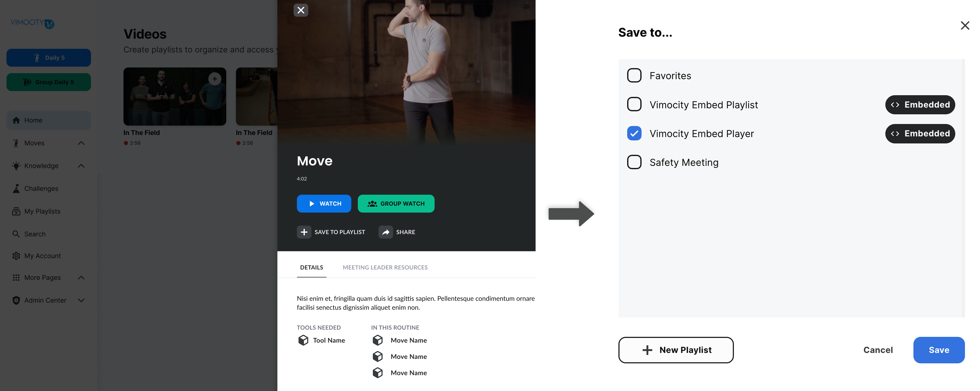Image resolution: width=980 pixels, height=391 pixels.
Task: Click the plus icon beside Save to Playlist
Action: click(304, 232)
